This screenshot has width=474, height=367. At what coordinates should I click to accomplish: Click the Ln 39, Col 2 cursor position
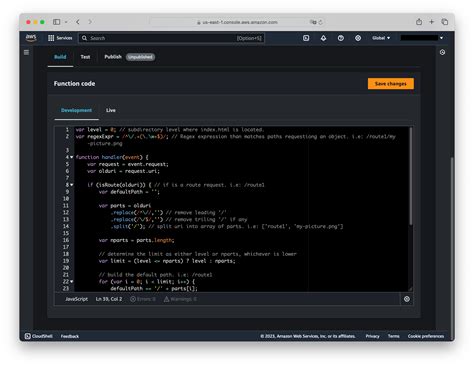coord(109,299)
